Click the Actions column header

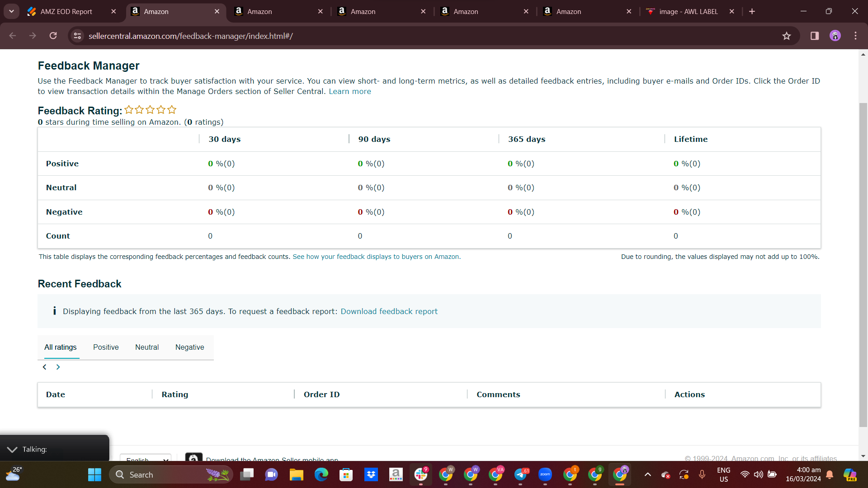point(689,394)
